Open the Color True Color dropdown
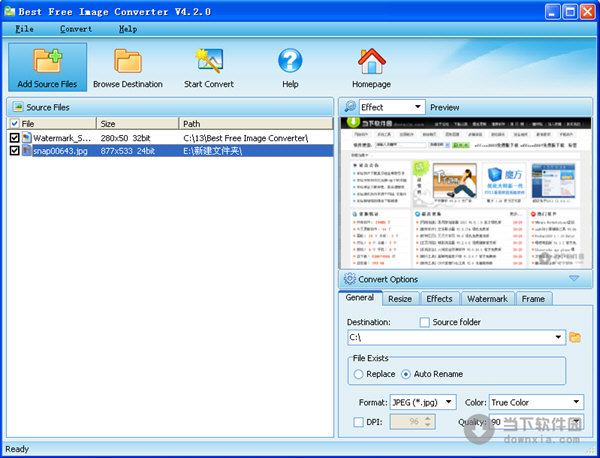600x458 pixels. pos(576,402)
